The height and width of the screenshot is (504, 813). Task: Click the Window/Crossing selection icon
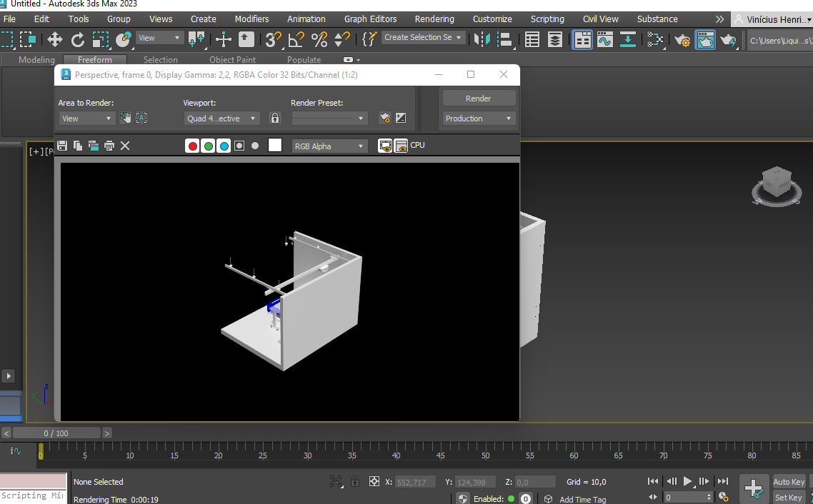point(27,39)
